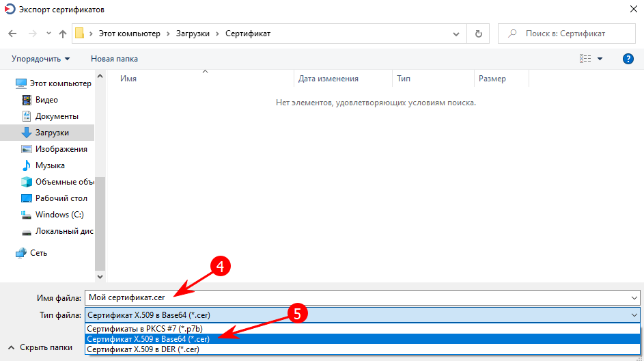The height and width of the screenshot is (361, 644).
Task: Select Сеть in the navigation pane
Action: tap(38, 253)
